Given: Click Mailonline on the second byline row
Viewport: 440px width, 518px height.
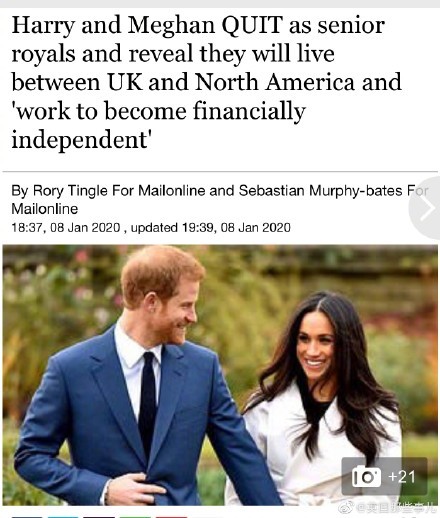Looking at the screenshot, I should (45, 209).
